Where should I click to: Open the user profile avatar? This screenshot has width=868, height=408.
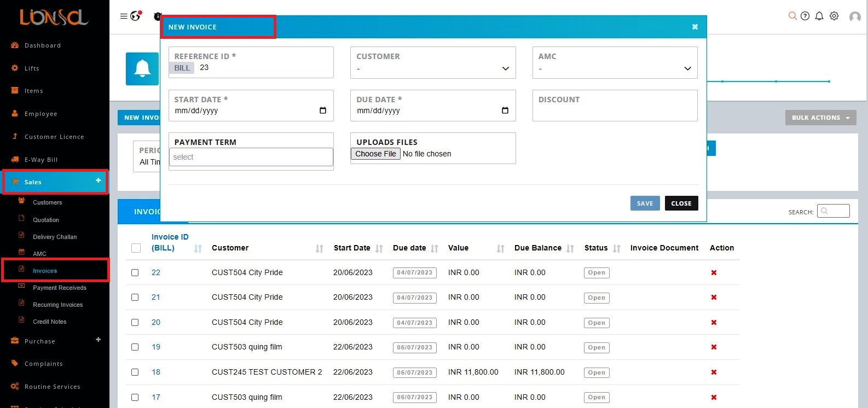pyautogui.click(x=855, y=17)
